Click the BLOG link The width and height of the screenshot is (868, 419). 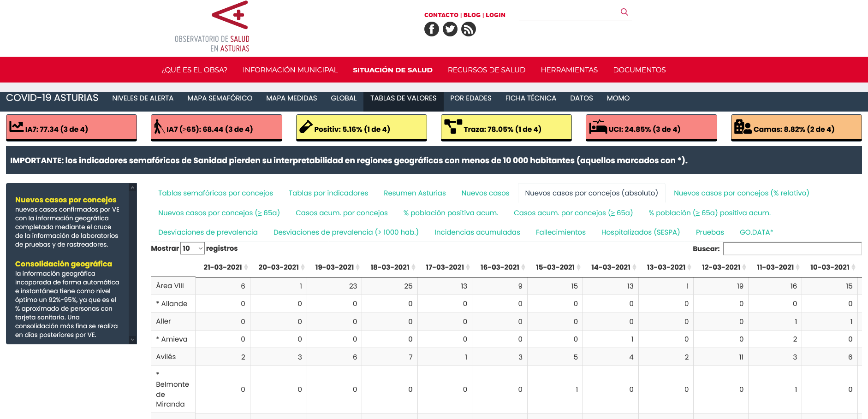(x=472, y=15)
